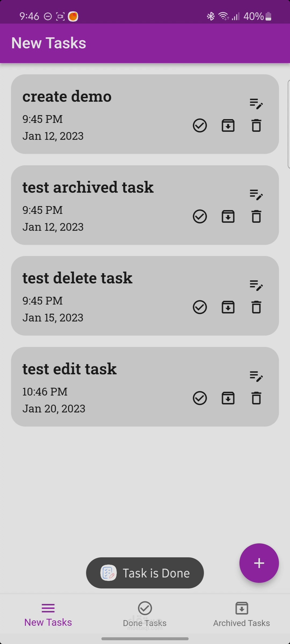Archive the 'create demo' task
Viewport: 290px width, 644px height.
pyautogui.click(x=228, y=126)
